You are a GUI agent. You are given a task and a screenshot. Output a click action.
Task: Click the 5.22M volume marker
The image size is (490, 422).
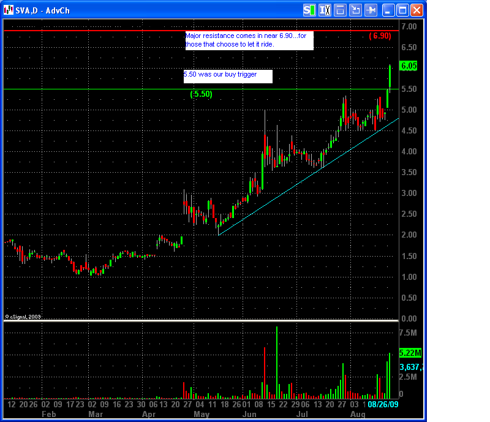[410, 353]
